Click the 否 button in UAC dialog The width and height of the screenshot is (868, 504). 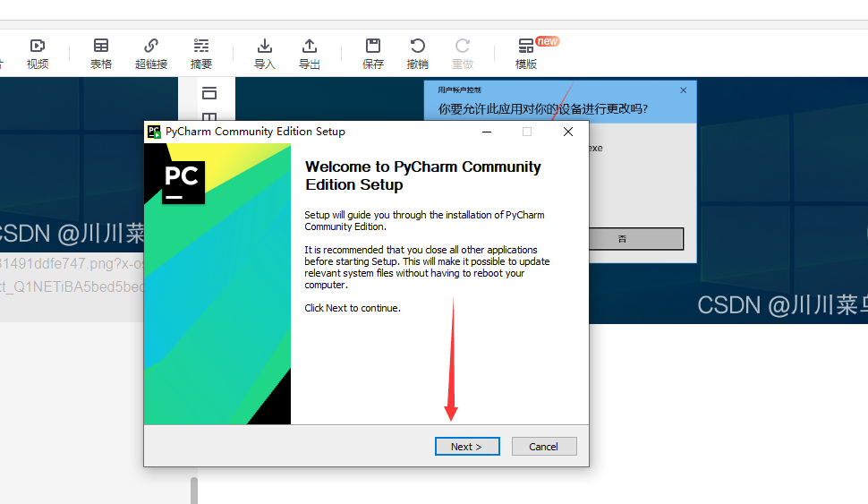[636, 239]
